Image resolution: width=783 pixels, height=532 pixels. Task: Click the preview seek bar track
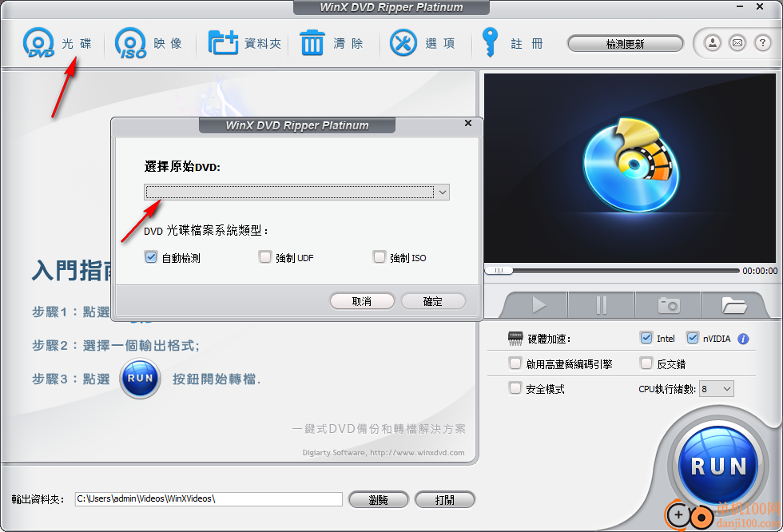626,271
